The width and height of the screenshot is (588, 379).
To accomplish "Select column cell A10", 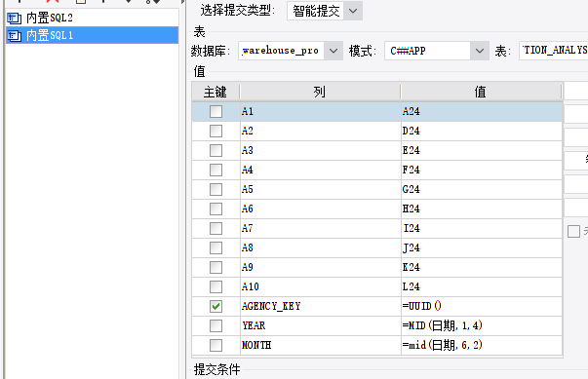I will pyautogui.click(x=320, y=286).
